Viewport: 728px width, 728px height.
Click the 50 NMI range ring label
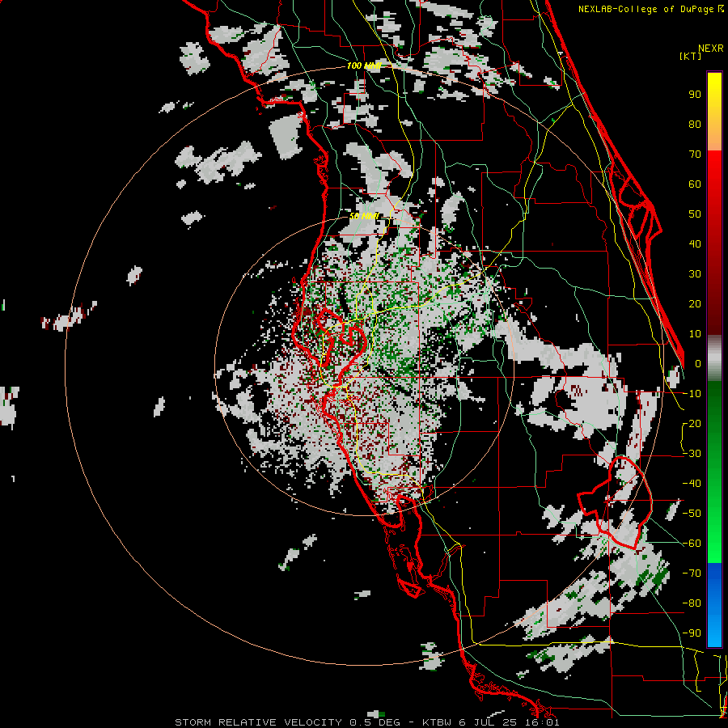click(364, 216)
